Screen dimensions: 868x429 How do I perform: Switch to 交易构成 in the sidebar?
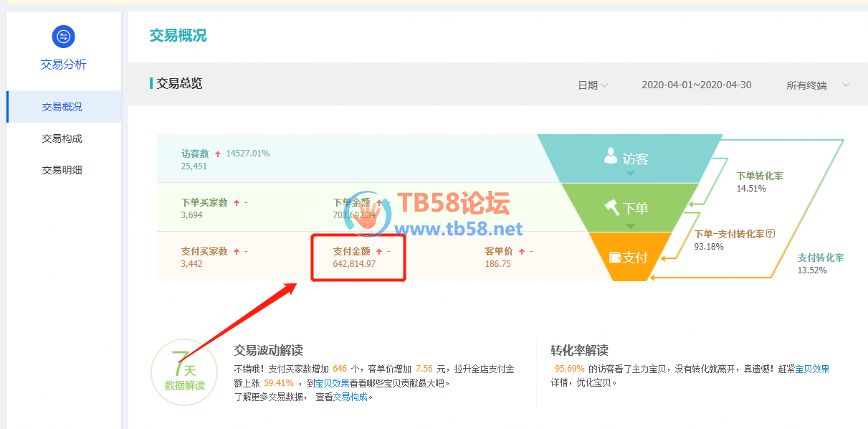click(x=62, y=138)
